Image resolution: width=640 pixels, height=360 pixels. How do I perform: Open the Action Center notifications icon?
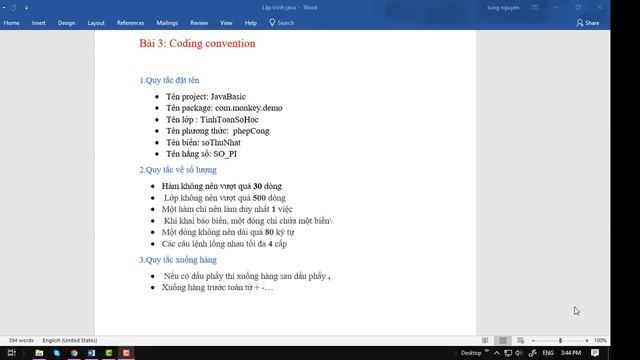pyautogui.click(x=595, y=353)
